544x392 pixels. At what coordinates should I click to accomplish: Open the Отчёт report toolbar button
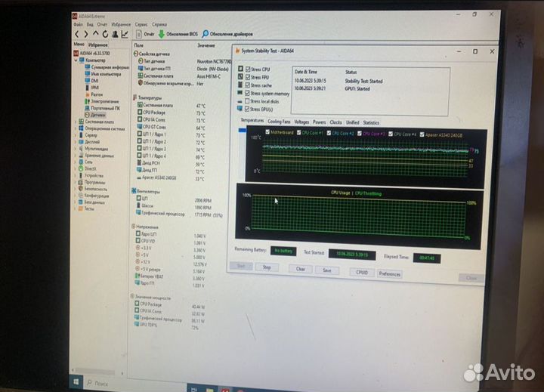click(x=145, y=34)
